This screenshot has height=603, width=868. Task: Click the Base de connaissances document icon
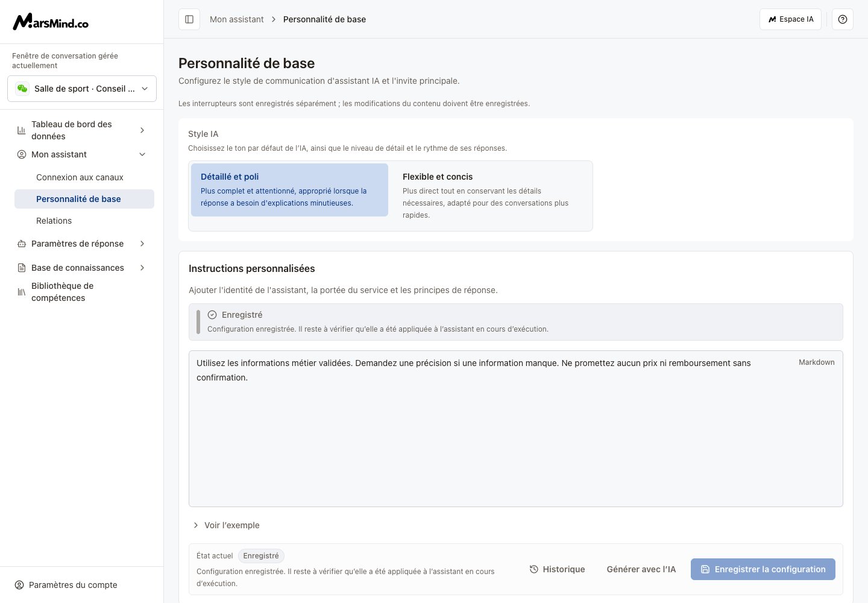pos(21,268)
